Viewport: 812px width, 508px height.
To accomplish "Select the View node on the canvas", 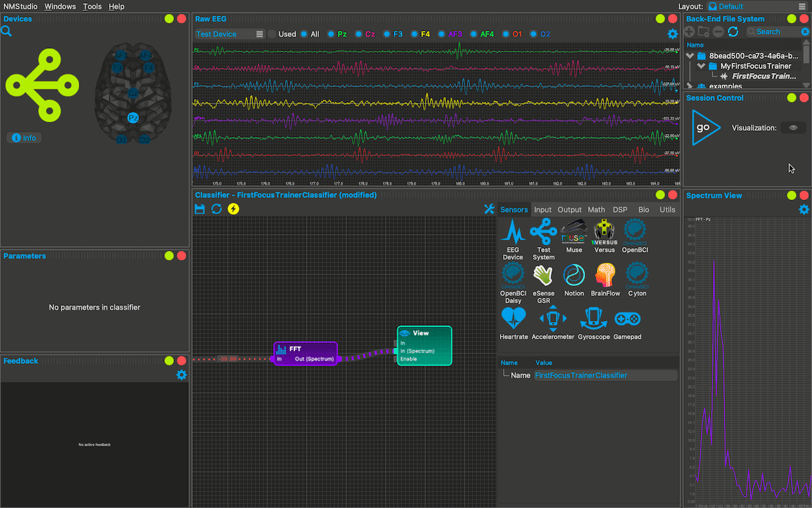I will click(424, 345).
